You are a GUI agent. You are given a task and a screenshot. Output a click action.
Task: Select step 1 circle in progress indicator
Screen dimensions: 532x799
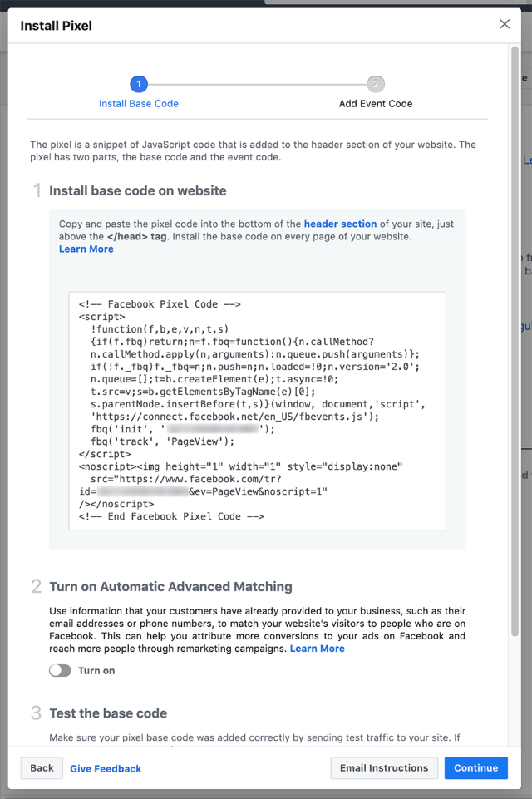pos(139,84)
